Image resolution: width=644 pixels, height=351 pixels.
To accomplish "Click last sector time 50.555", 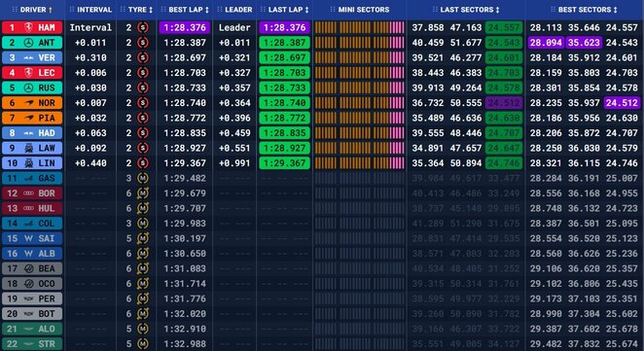I will pyautogui.click(x=466, y=103).
